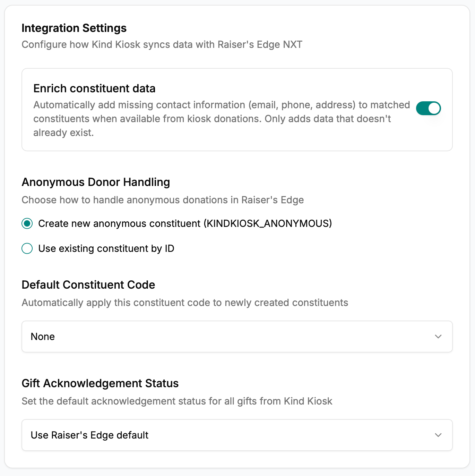The height and width of the screenshot is (476, 475).
Task: Click the 'None' value in constituent code field
Action: coord(43,337)
